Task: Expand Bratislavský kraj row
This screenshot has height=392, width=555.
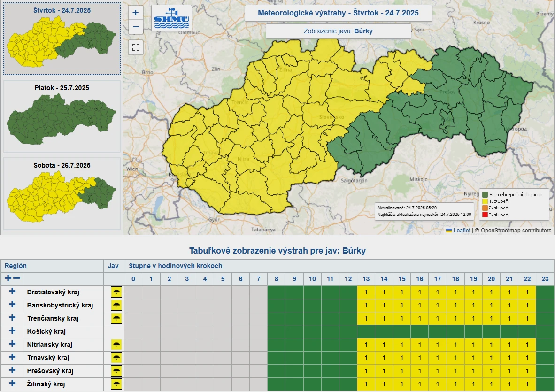Action: point(12,292)
